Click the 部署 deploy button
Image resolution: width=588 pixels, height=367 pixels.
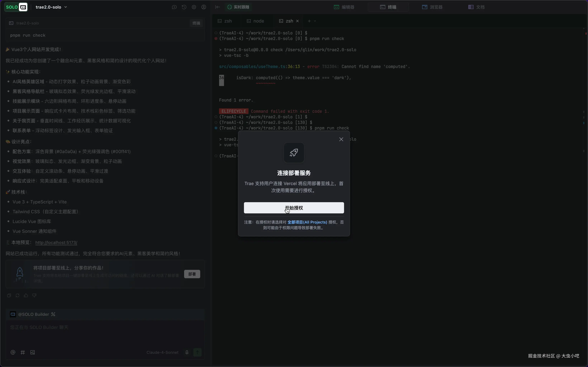(192, 274)
